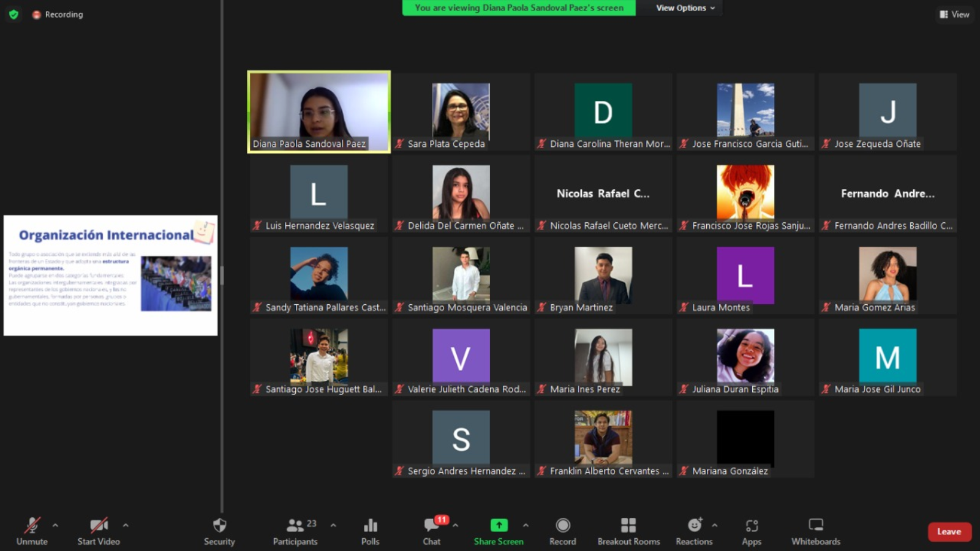This screenshot has width=980, height=551.
Task: Select Diana Paola Sandoval Paez video tile
Action: point(318,111)
